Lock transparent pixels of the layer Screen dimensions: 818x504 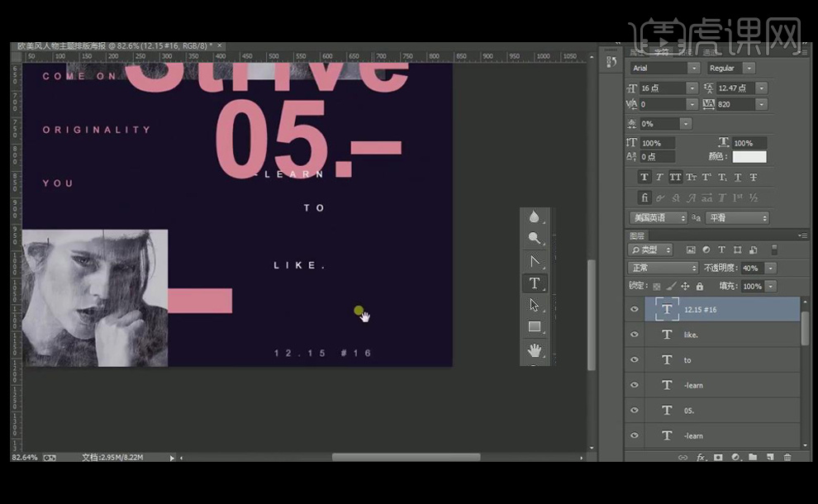(657, 286)
